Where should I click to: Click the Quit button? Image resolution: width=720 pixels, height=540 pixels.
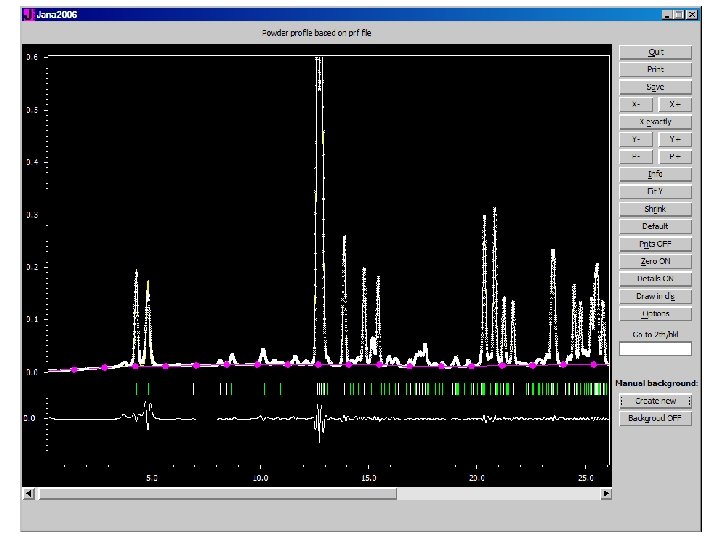pos(655,52)
